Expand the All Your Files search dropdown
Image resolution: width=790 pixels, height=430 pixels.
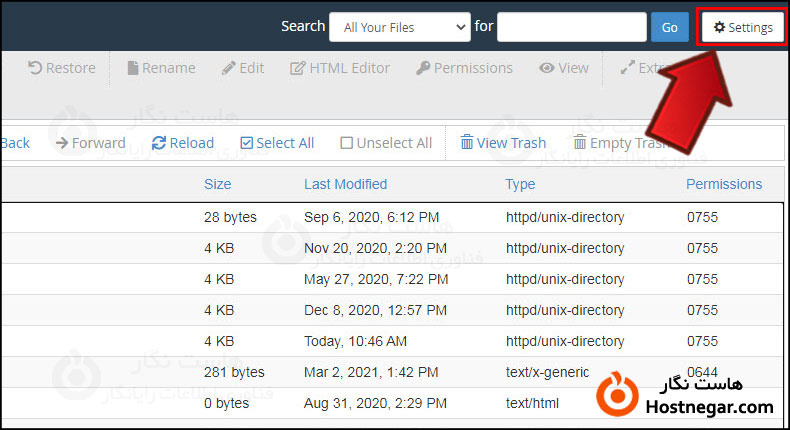click(x=399, y=27)
